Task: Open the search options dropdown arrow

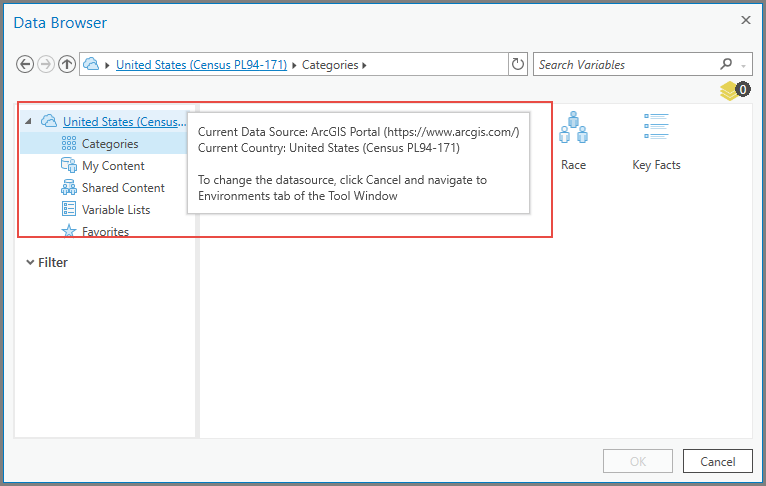Action: click(744, 66)
